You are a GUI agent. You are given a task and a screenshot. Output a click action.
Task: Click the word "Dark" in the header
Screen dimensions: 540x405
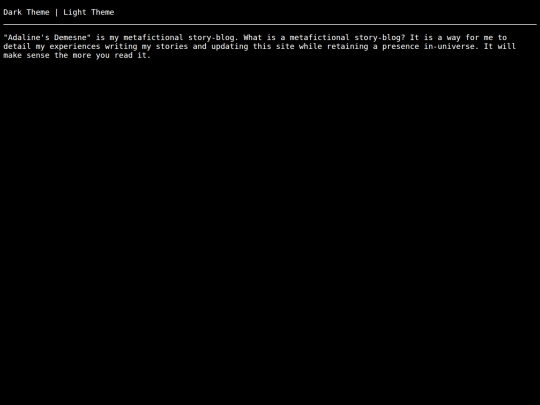[13, 12]
